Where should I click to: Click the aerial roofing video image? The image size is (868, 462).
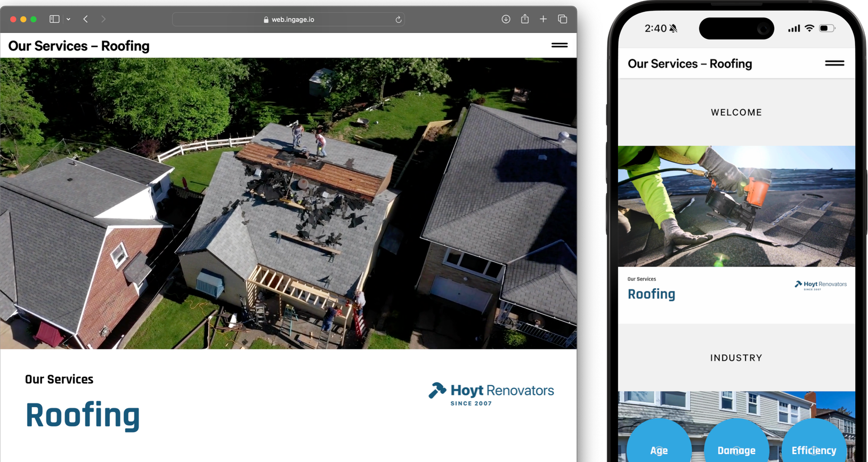point(288,203)
